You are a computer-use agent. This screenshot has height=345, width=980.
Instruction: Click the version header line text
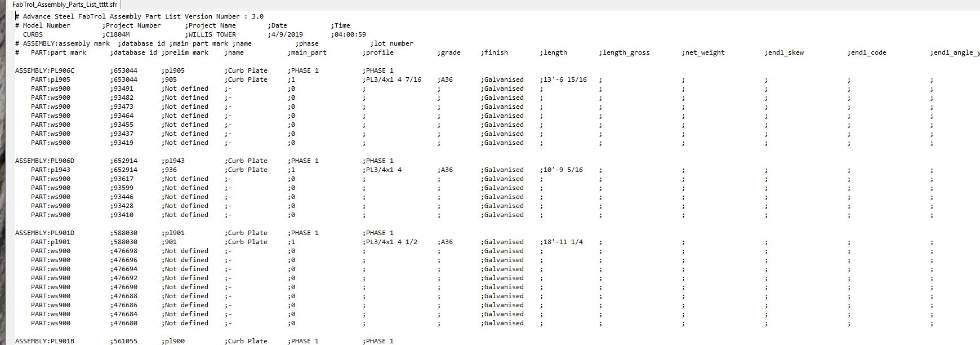[x=139, y=16]
